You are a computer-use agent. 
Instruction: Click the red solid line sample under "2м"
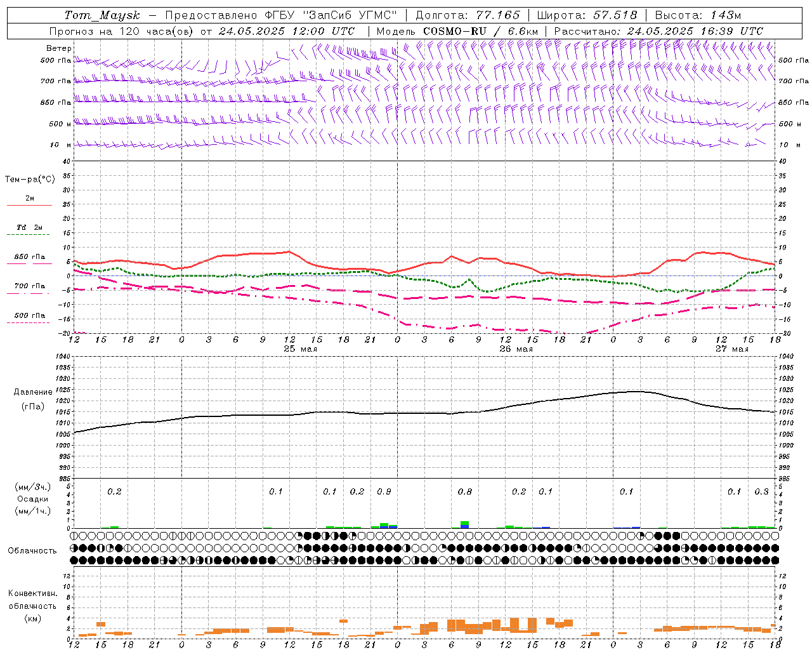point(29,205)
